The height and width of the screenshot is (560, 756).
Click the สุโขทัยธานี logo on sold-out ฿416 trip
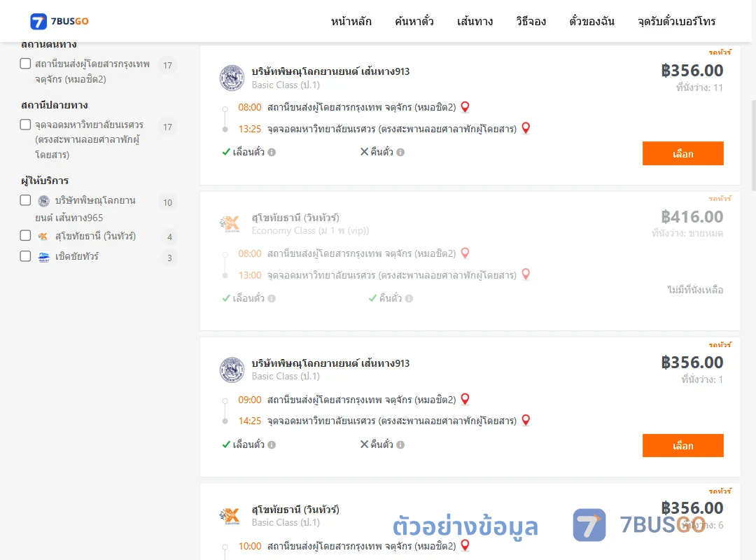230,224
